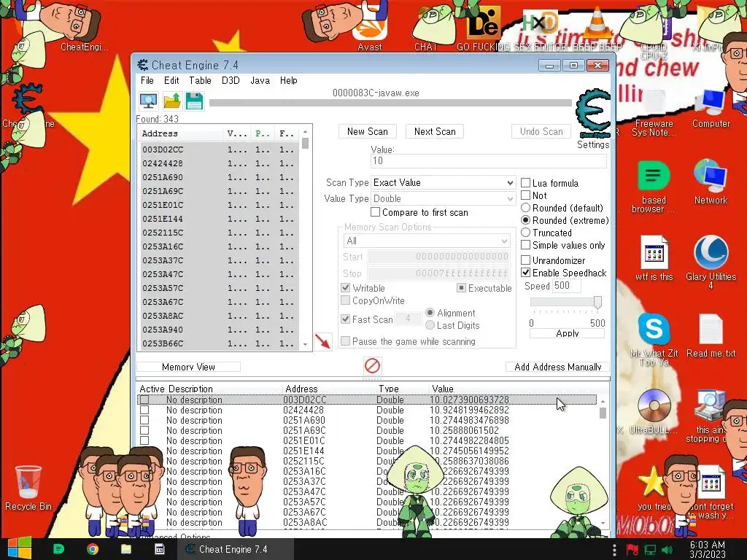
Task: Click the open folder load table icon
Action: pos(171,101)
